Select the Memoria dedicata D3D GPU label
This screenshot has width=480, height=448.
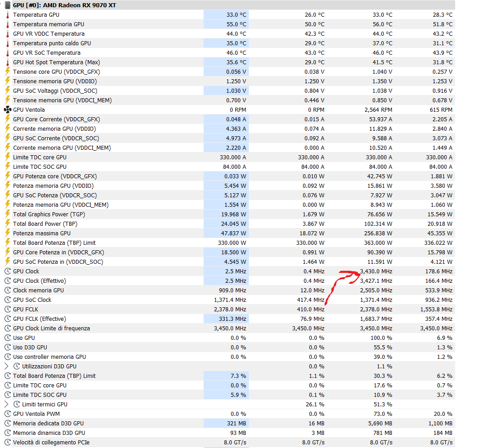48,423
